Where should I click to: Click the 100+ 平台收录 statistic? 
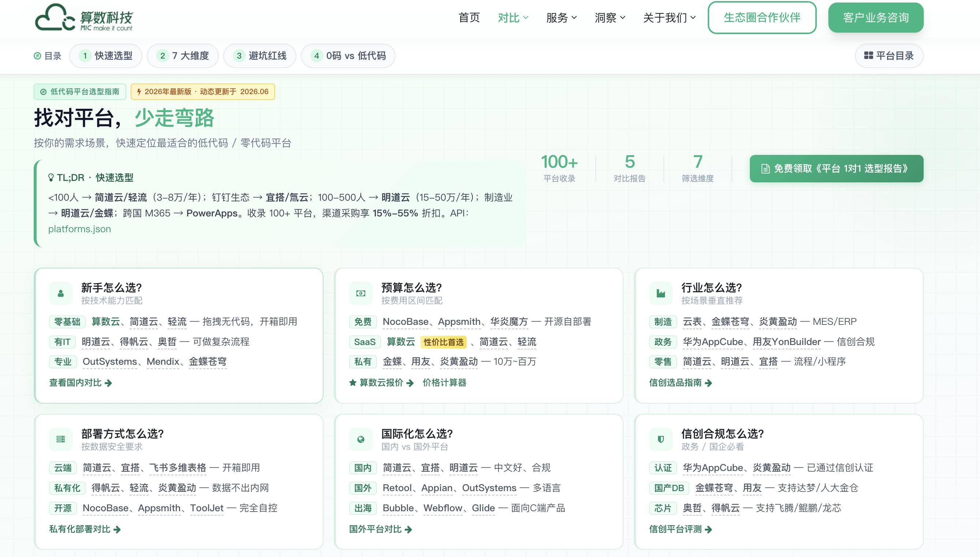coord(559,169)
